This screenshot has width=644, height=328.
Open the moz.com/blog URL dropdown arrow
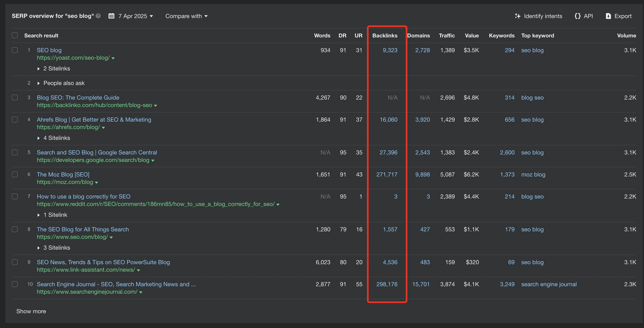click(x=96, y=183)
